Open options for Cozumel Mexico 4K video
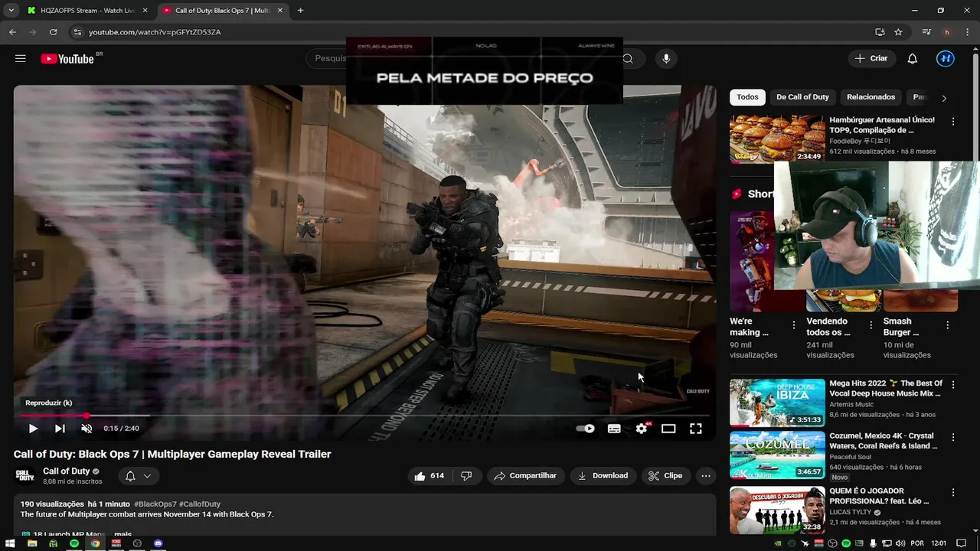This screenshot has width=980, height=551. click(953, 438)
